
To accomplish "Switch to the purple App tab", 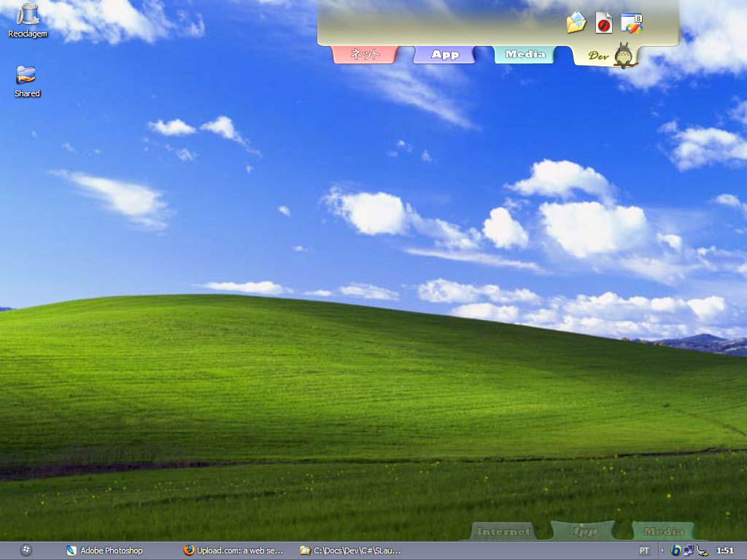I will pos(445,55).
